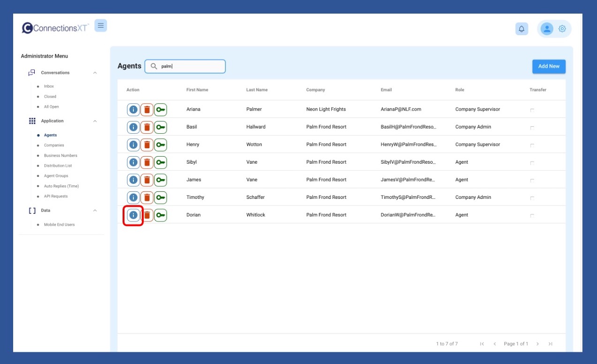
Task: Tick Transfer checkbox for Dorian Whitlock
Action: pos(532,215)
